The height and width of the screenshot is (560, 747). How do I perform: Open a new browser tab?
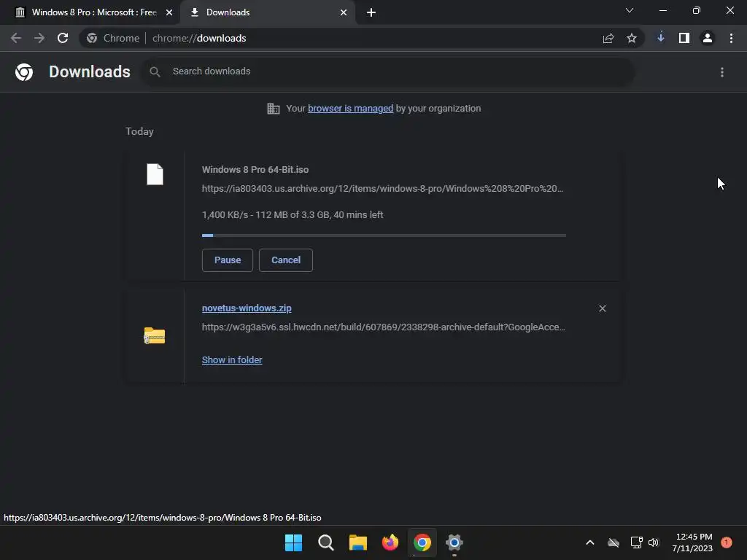coord(371,12)
